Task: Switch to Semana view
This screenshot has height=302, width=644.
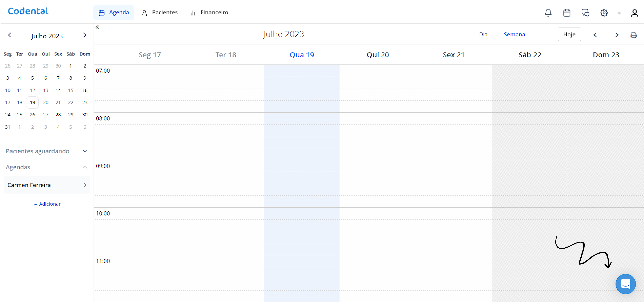Action: [x=514, y=34]
